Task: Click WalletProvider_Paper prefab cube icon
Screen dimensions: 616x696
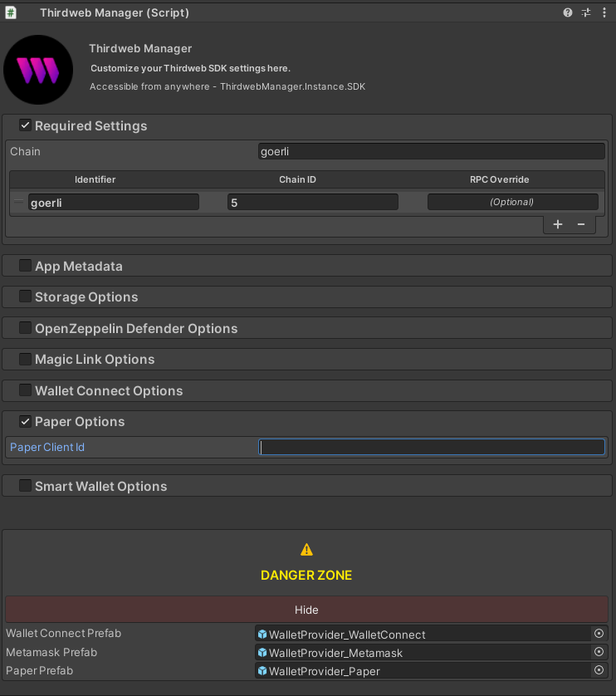Action: pyautogui.click(x=262, y=670)
